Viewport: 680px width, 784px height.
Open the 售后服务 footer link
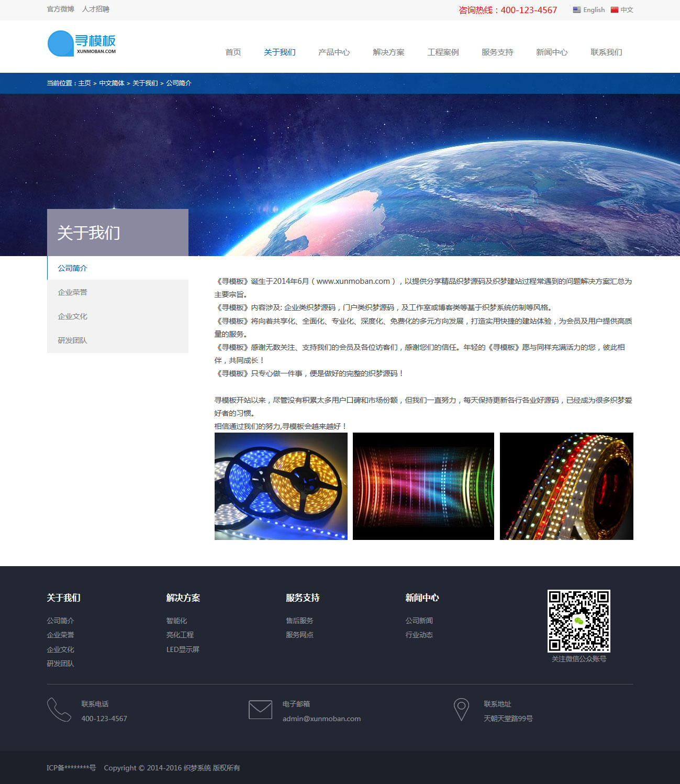point(299,621)
